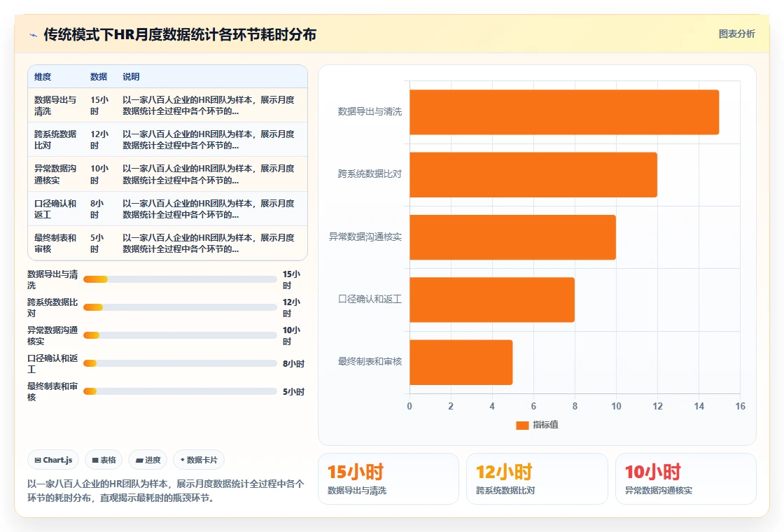Click the x-axis tick label 14
784x532 pixels.
[699, 407]
